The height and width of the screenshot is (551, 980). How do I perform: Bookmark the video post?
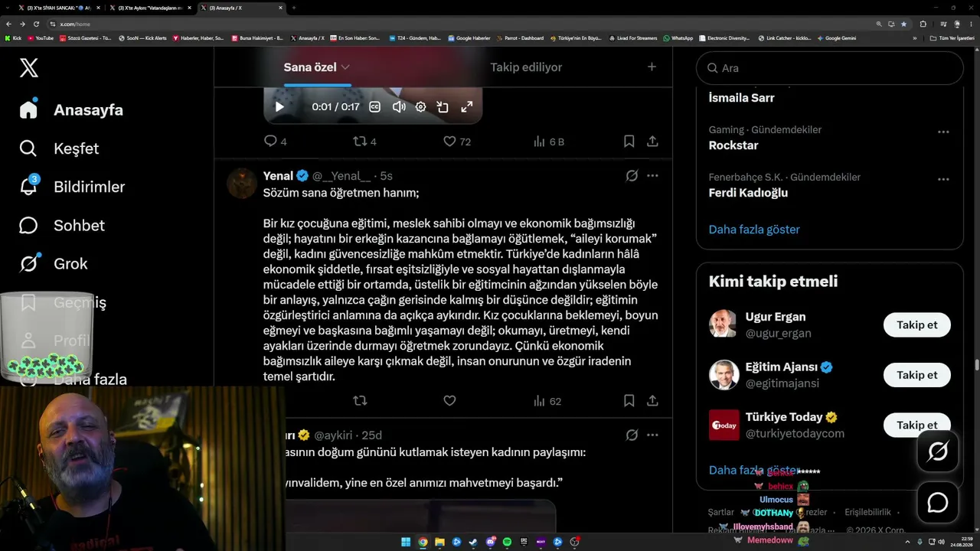[629, 142]
